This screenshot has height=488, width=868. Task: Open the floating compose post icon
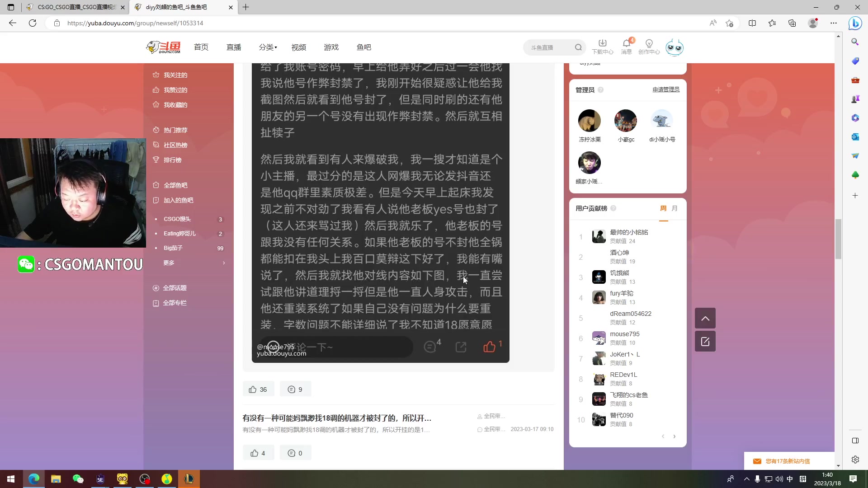[x=705, y=342]
